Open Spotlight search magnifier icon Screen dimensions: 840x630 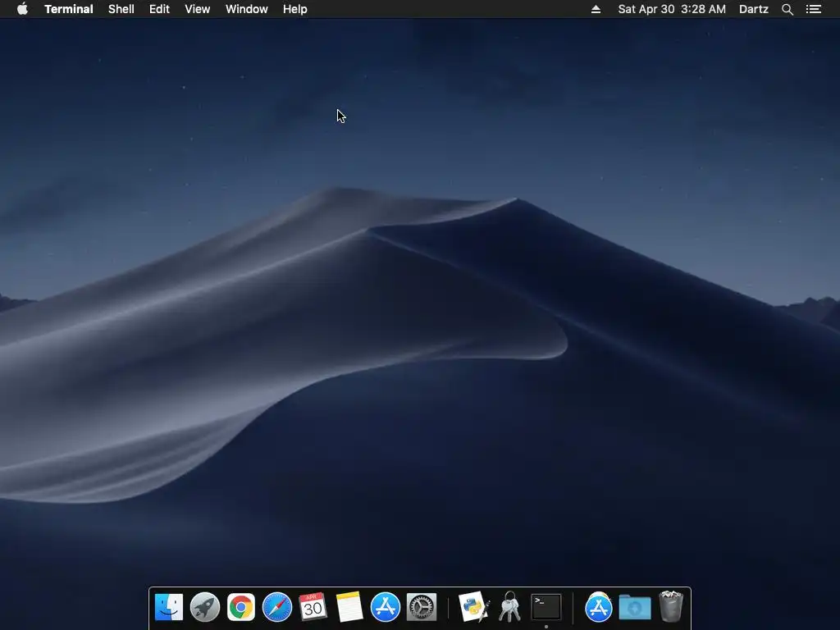pos(787,9)
